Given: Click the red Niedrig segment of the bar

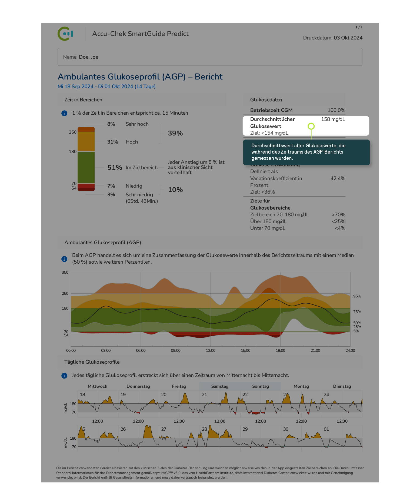Looking at the screenshot, I should 86,186.
